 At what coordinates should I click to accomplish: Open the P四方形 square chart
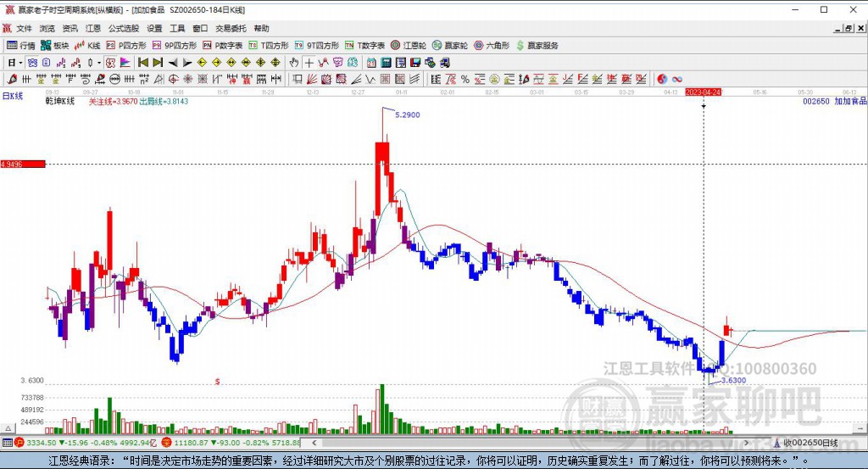point(127,45)
